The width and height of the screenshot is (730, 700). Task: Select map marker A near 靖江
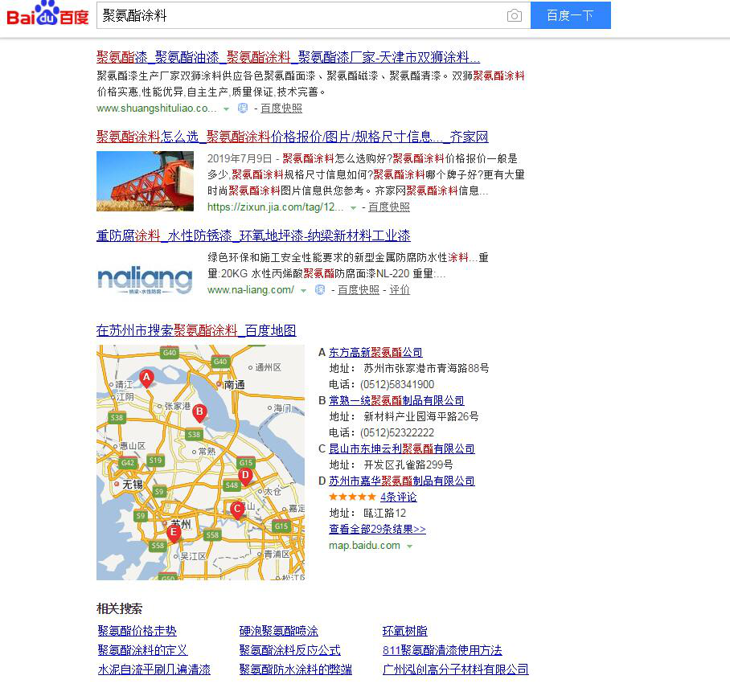[146, 378]
